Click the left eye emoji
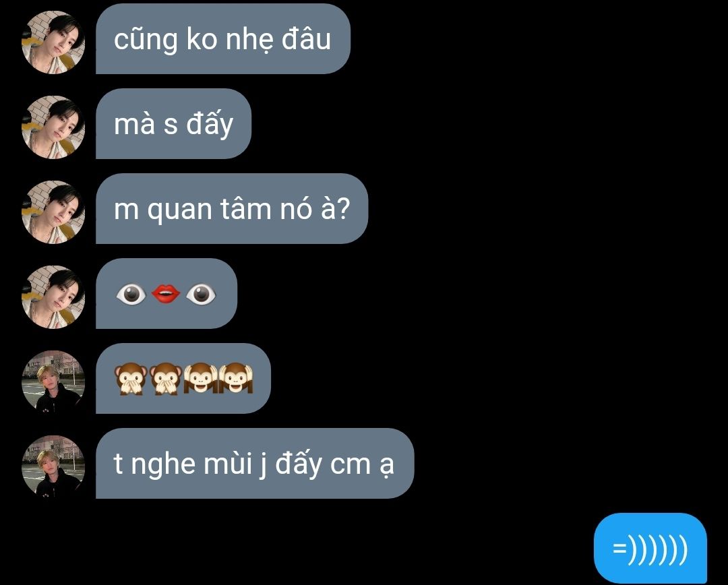This screenshot has width=728, height=585. [x=131, y=294]
